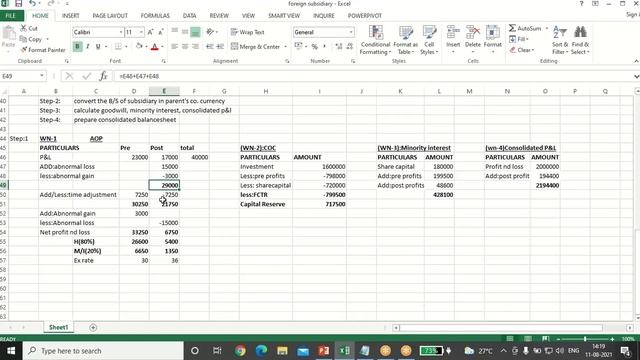Image resolution: width=640 pixels, height=360 pixels.
Task: Center align the cell text
Action: point(185,47)
